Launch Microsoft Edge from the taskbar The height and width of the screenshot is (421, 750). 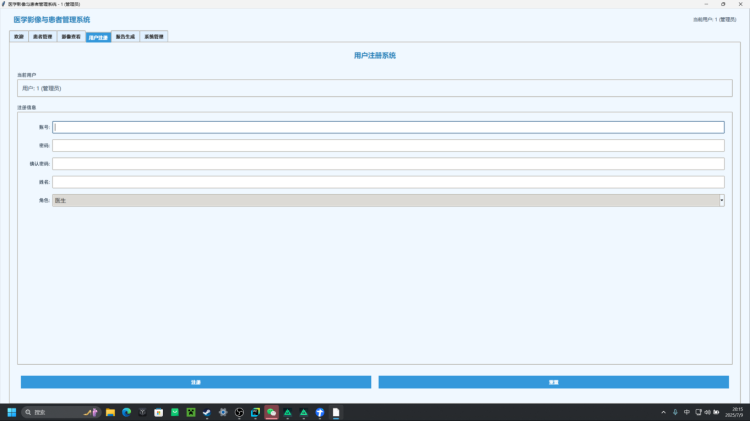tap(126, 412)
